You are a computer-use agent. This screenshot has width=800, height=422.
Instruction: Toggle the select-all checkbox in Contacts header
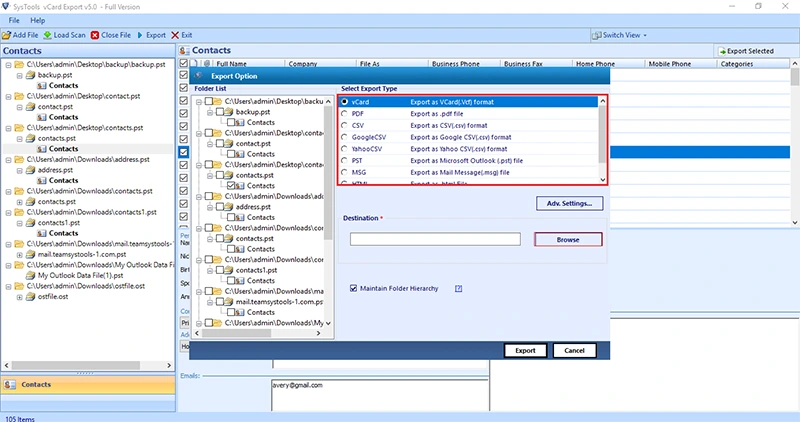[184, 63]
